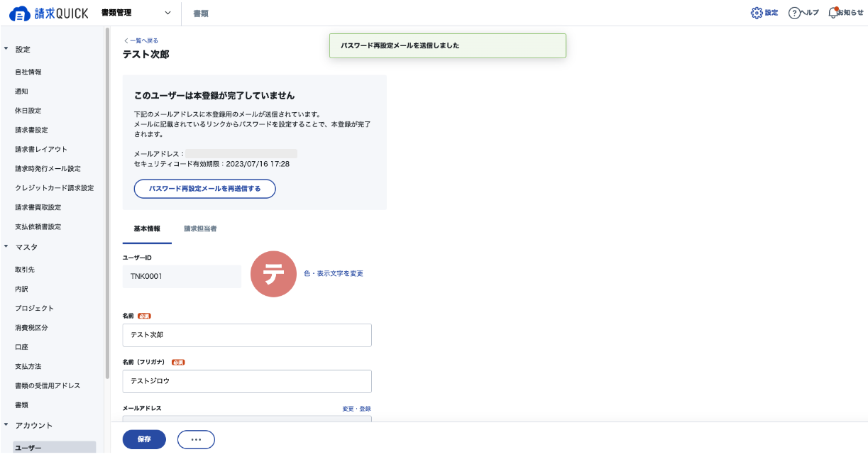Open help with the question mark icon

coord(794,13)
